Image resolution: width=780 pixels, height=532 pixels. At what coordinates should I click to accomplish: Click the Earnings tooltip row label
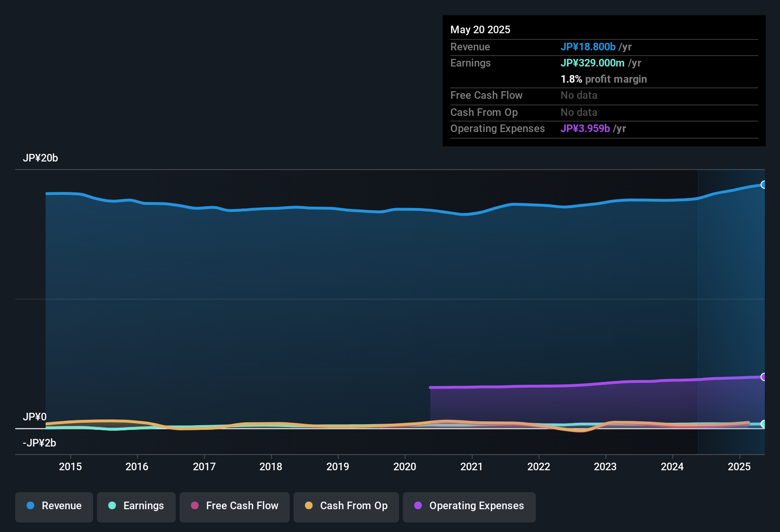point(470,63)
